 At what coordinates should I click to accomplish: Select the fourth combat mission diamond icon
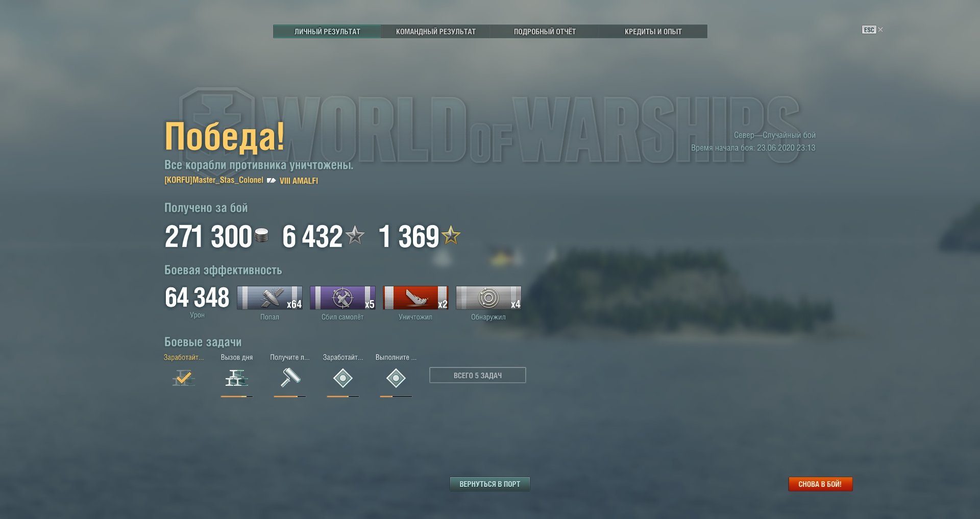click(343, 378)
